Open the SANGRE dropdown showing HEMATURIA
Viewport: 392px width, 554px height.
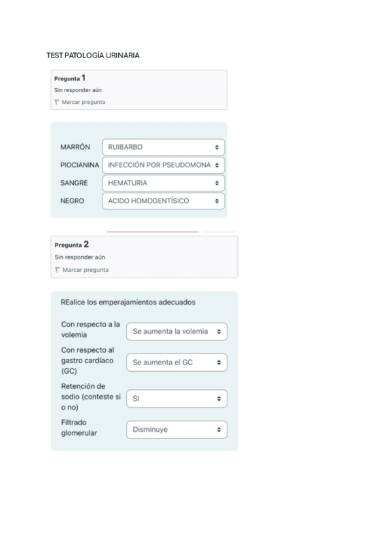(x=163, y=183)
